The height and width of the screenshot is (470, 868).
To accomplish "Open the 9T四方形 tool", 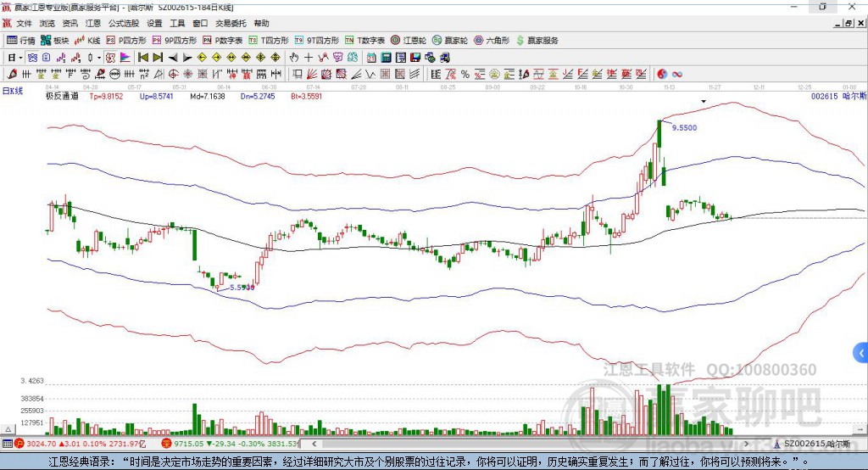I will [x=317, y=41].
